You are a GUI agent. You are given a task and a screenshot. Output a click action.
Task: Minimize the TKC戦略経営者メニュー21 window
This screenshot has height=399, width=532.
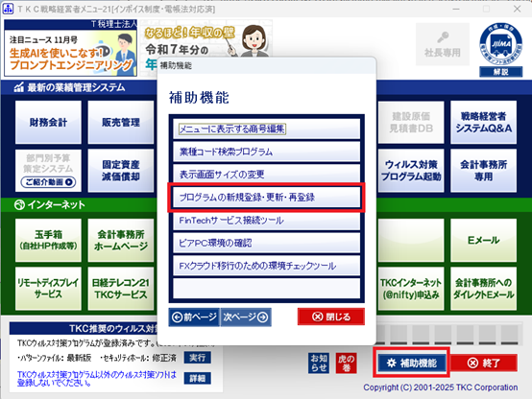click(x=456, y=9)
